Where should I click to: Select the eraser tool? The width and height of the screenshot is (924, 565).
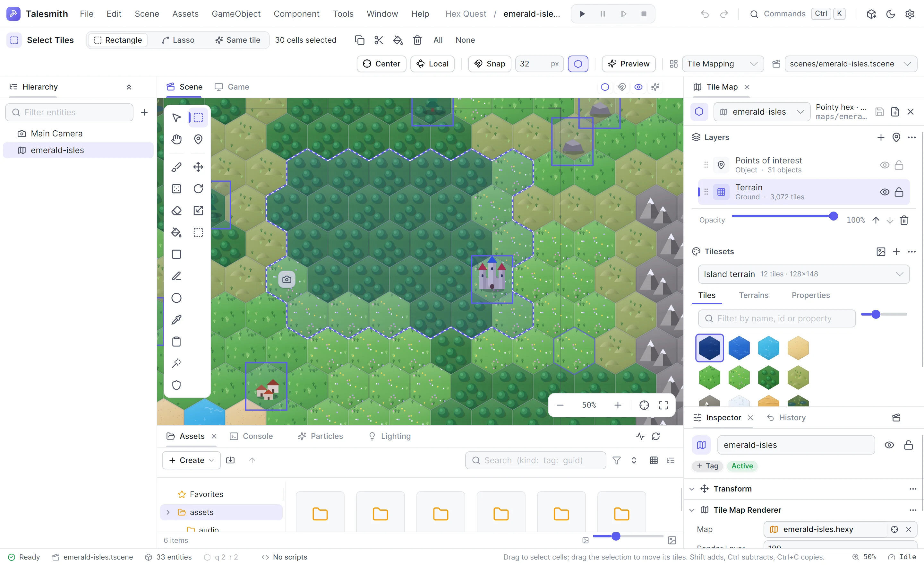click(176, 211)
